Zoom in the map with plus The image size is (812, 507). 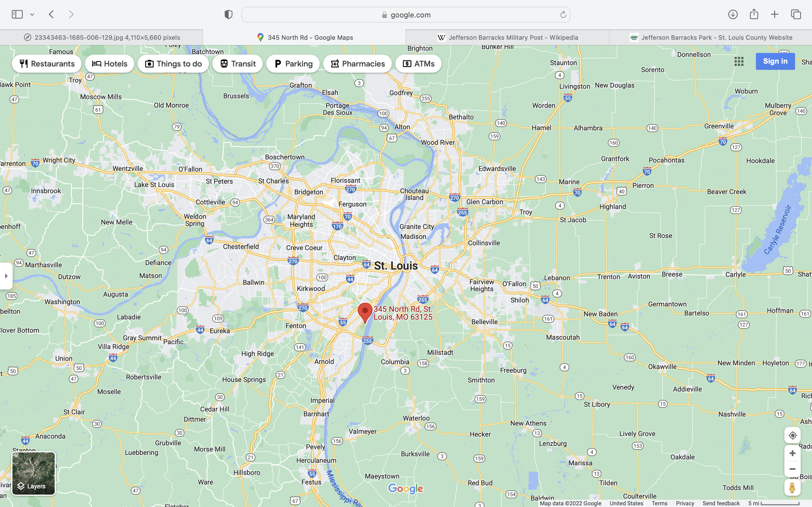click(792, 453)
